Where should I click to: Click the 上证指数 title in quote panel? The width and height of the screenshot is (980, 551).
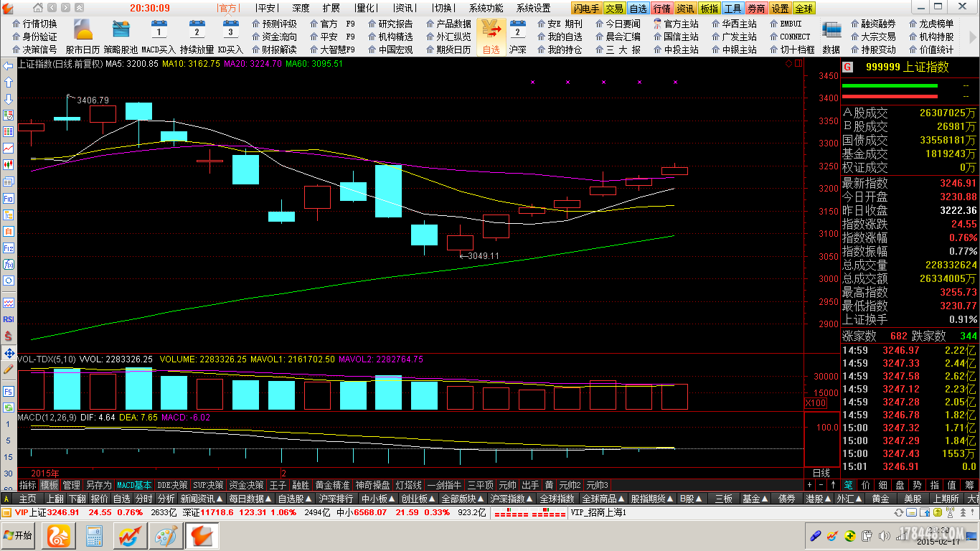[925, 67]
